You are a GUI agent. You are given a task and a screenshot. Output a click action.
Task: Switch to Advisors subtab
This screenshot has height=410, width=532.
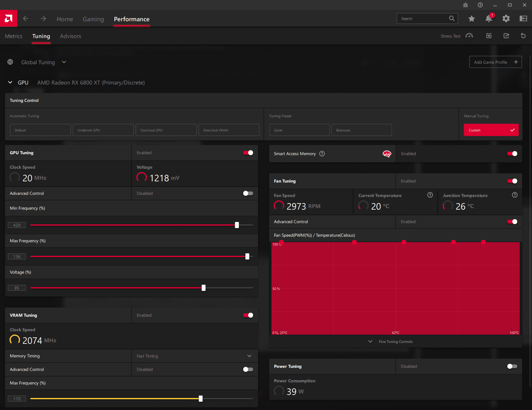click(71, 36)
